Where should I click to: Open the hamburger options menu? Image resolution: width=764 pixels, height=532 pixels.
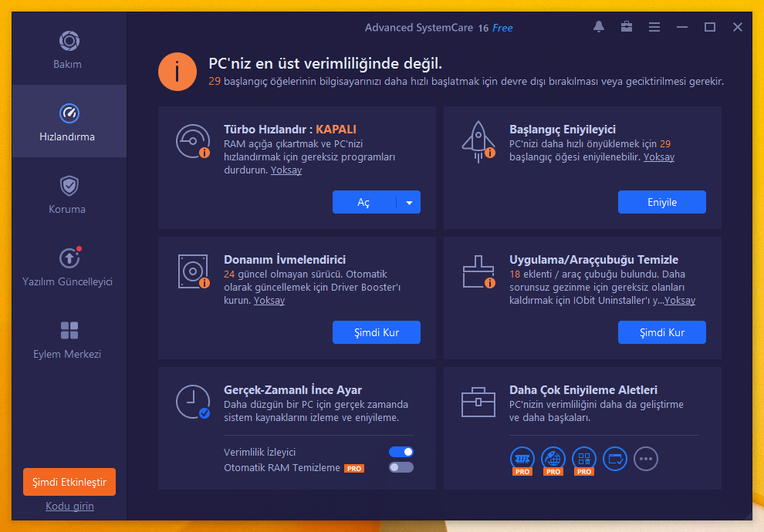pyautogui.click(x=654, y=27)
